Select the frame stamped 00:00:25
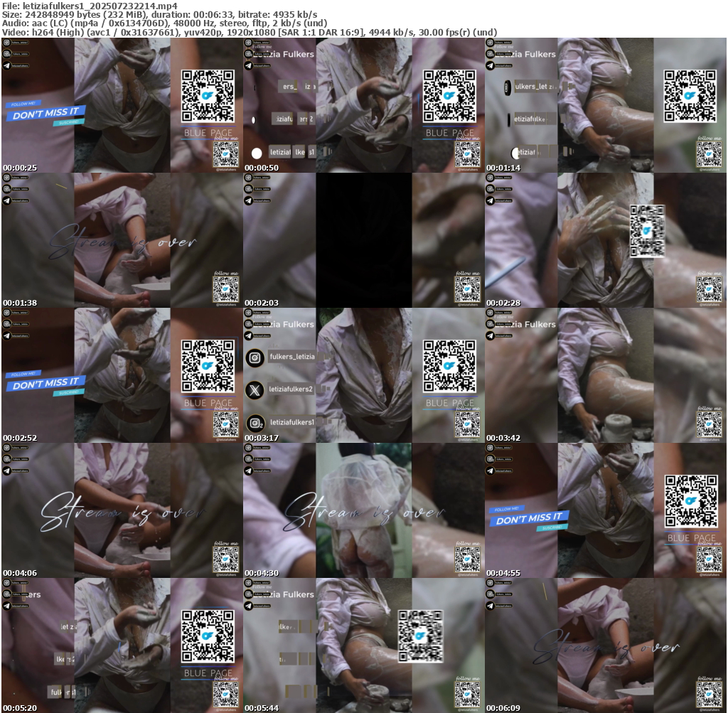The image size is (728, 713). 122,105
